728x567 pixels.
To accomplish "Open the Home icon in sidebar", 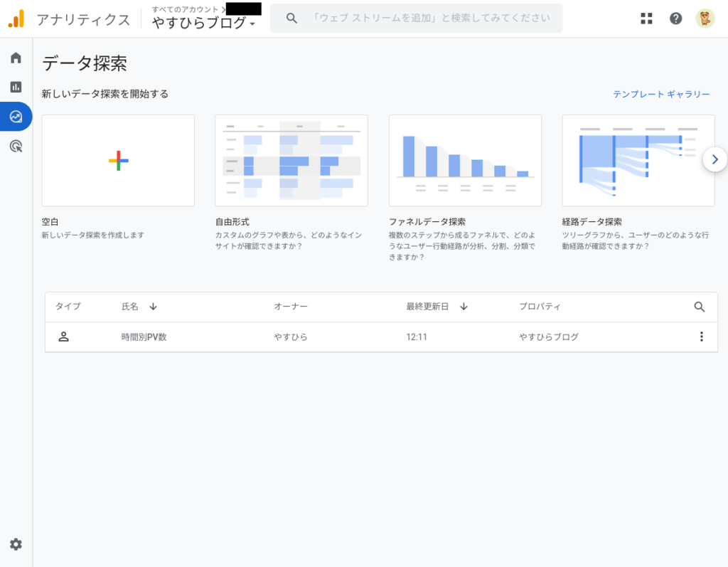I will point(16,58).
